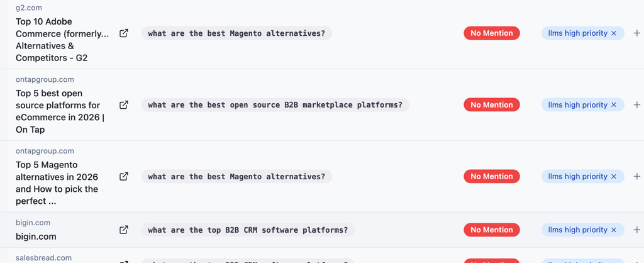
Task: Add a tag to the bigin.com row
Action: point(636,230)
